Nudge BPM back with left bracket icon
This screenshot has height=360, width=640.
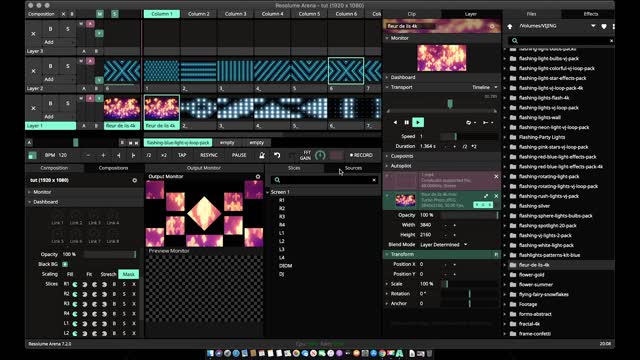tap(118, 155)
